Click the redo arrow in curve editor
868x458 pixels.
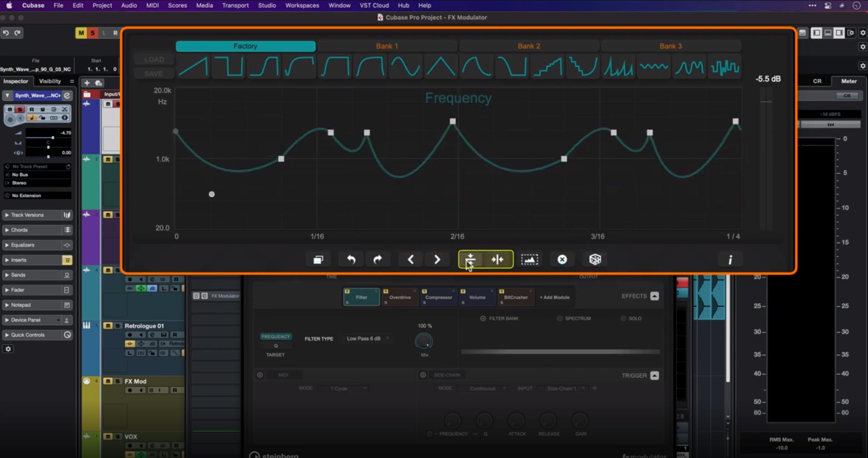click(x=378, y=259)
